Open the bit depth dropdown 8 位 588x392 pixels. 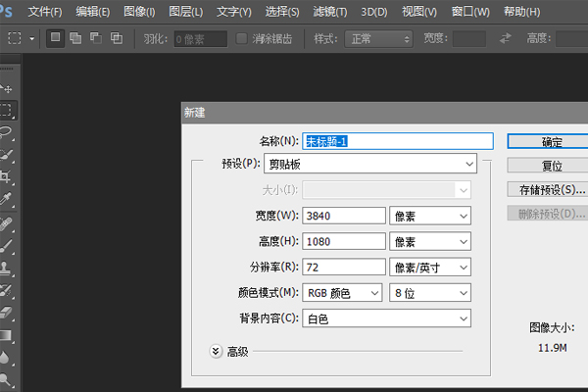(x=430, y=293)
